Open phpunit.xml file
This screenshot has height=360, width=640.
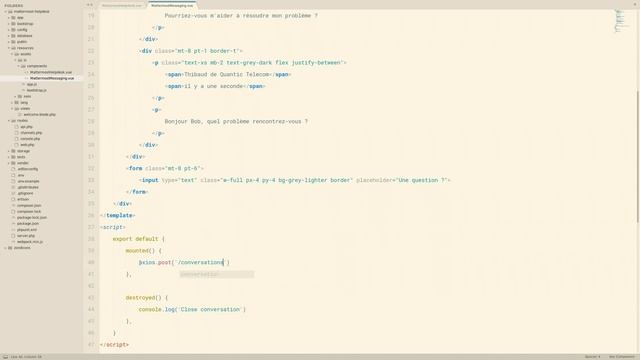point(27,230)
